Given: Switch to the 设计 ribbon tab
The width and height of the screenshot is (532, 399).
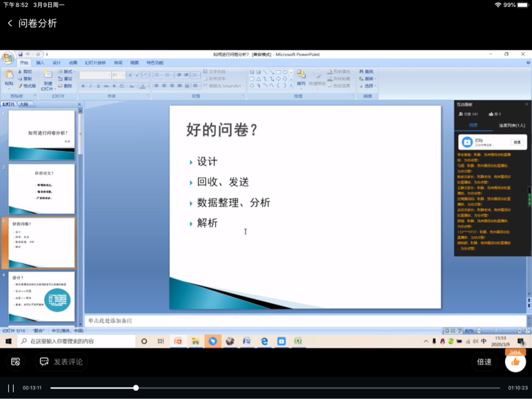Looking at the screenshot, I should pyautogui.click(x=57, y=63).
